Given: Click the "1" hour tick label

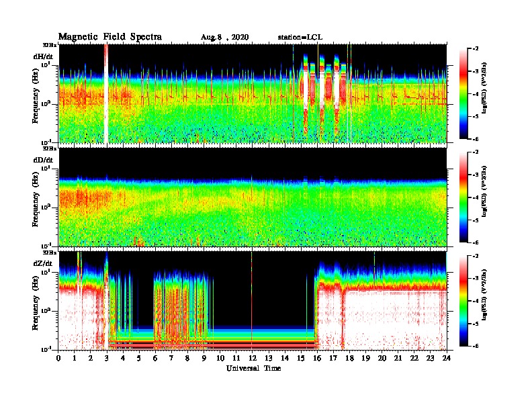Looking at the screenshot, I should (x=75, y=358).
